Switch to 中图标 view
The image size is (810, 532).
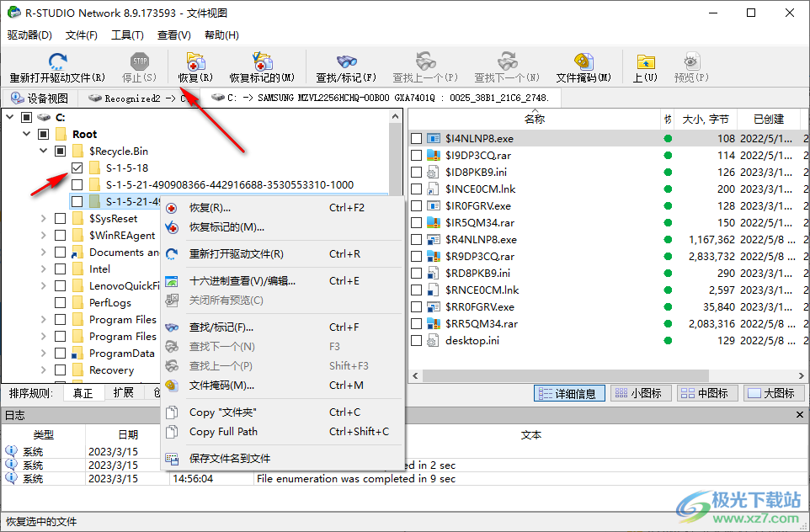pyautogui.click(x=706, y=393)
